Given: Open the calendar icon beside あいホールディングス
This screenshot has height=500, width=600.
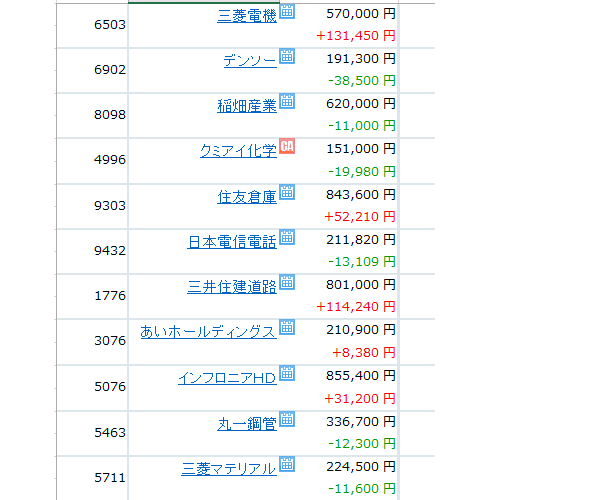Looking at the screenshot, I should [287, 327].
